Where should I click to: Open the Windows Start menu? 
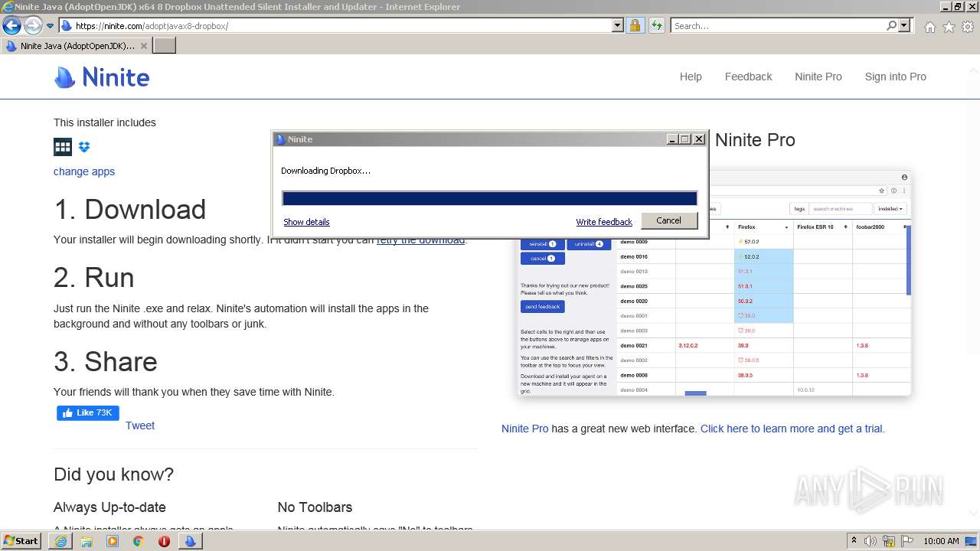(x=21, y=541)
